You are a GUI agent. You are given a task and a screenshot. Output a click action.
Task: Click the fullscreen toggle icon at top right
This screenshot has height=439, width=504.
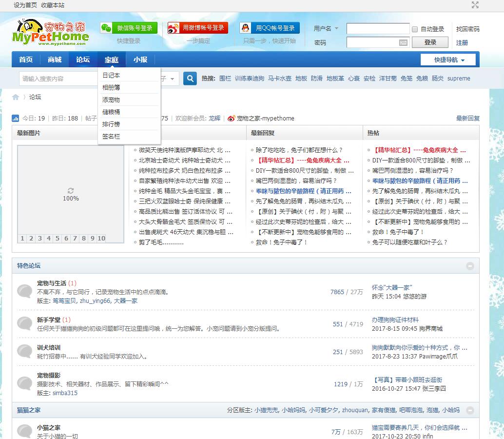475,5
